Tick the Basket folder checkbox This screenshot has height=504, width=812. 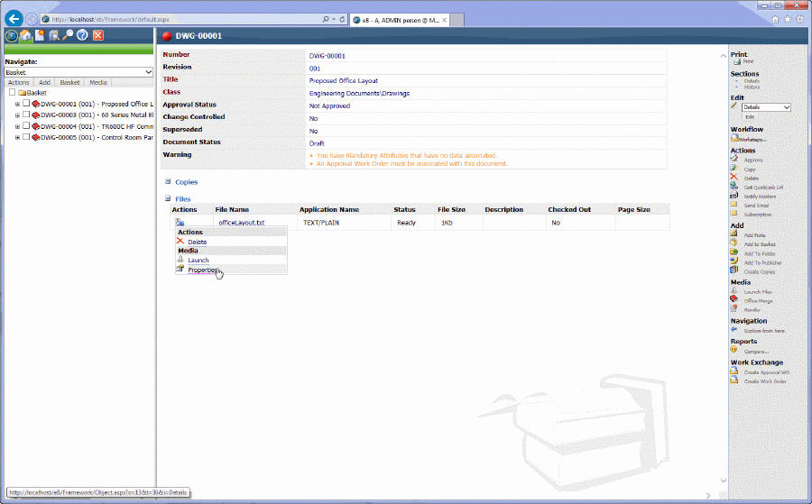tap(13, 92)
